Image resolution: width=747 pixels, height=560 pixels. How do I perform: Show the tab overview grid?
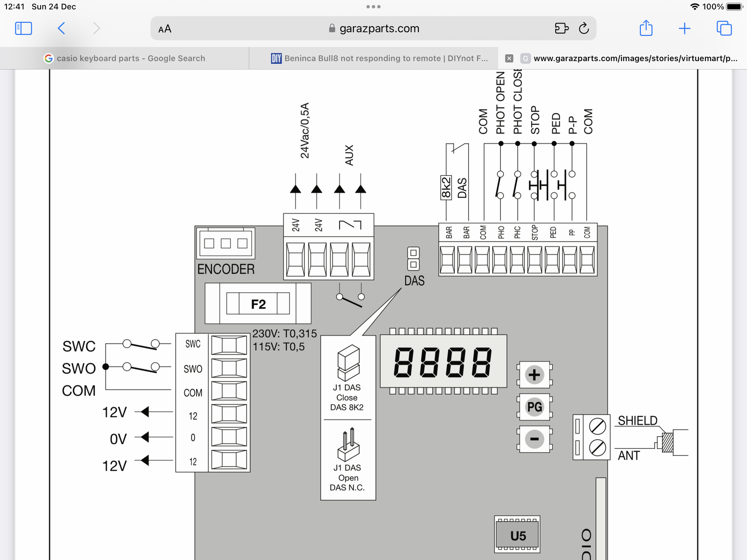click(x=724, y=28)
